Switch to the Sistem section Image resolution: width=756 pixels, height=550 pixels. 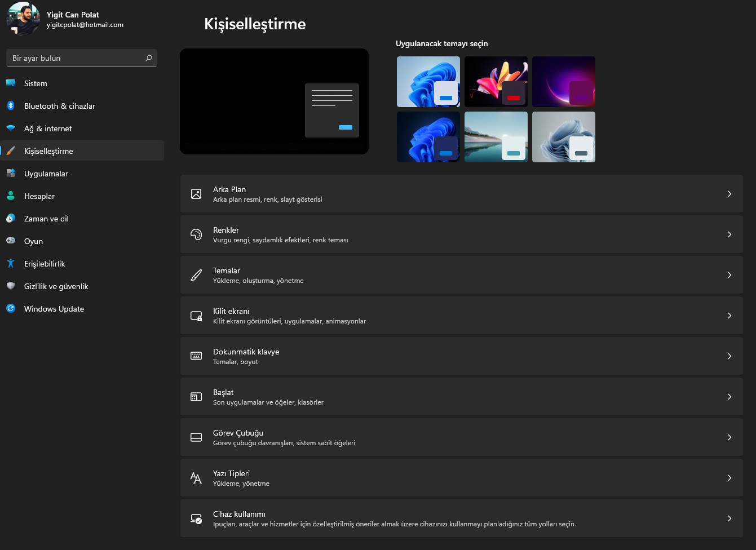pyautogui.click(x=35, y=83)
